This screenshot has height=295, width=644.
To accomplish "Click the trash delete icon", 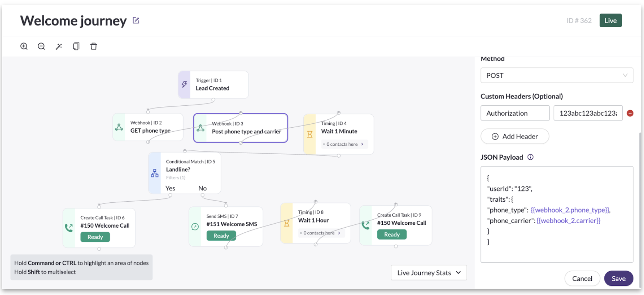I will coord(94,46).
